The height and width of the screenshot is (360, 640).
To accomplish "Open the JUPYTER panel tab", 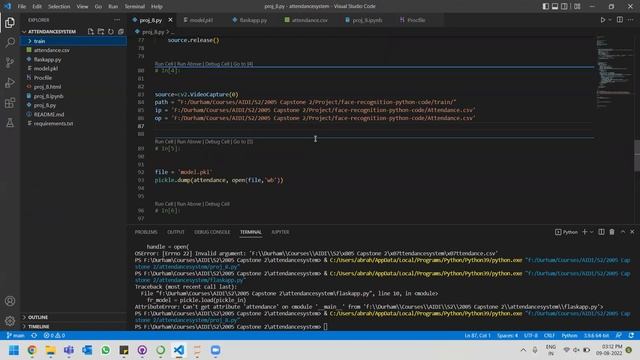I will (280, 232).
